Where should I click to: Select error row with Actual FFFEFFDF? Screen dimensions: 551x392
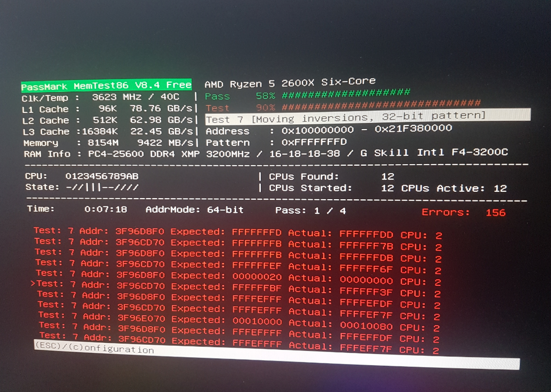239,333
